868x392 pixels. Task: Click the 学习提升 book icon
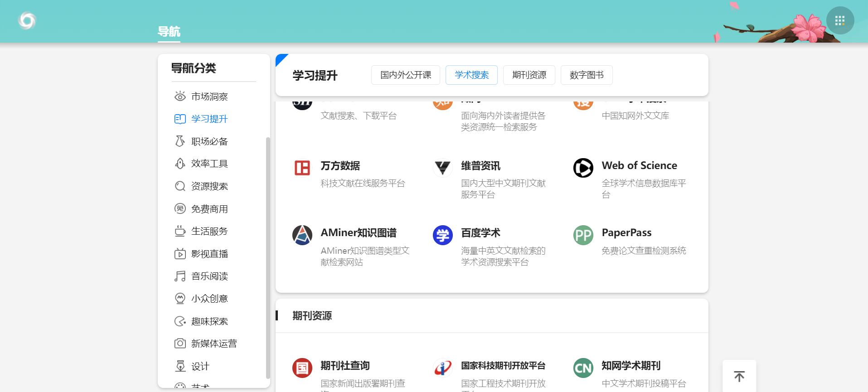coord(180,119)
